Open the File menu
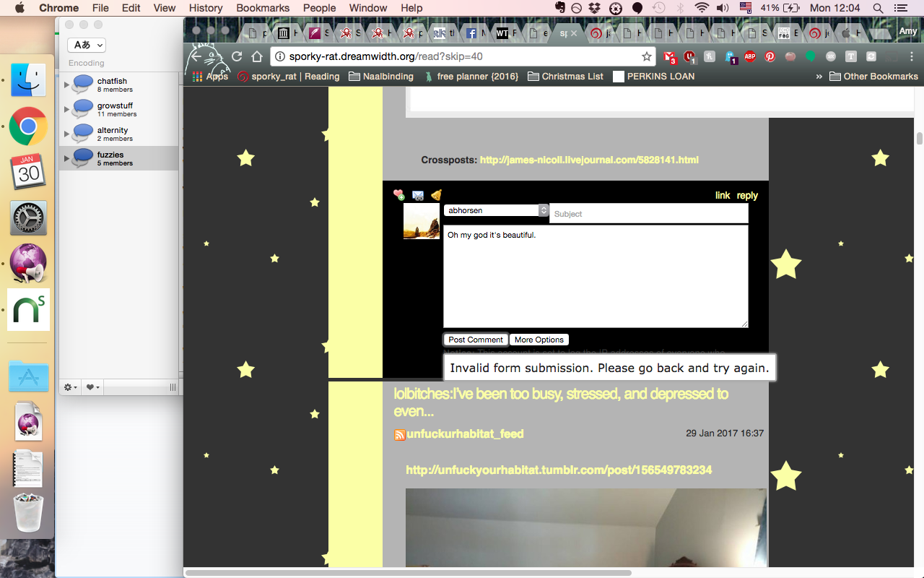 coord(100,8)
